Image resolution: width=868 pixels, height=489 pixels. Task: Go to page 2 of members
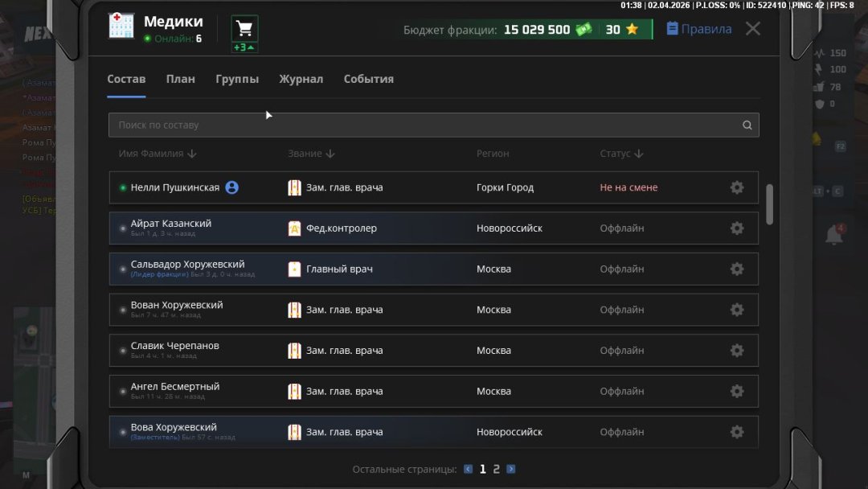coord(497,470)
